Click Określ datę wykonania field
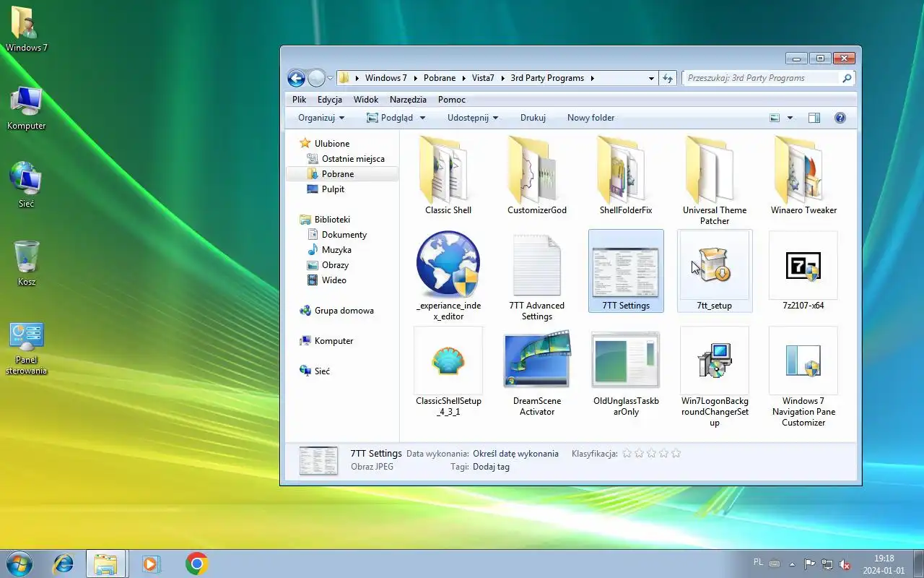The width and height of the screenshot is (924, 578). coord(515,454)
